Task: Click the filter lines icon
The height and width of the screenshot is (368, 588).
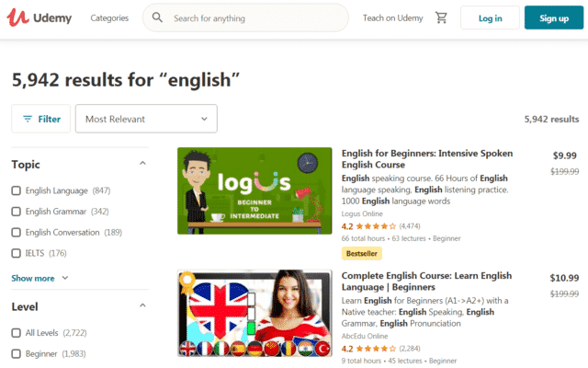Action: pyautogui.click(x=28, y=119)
